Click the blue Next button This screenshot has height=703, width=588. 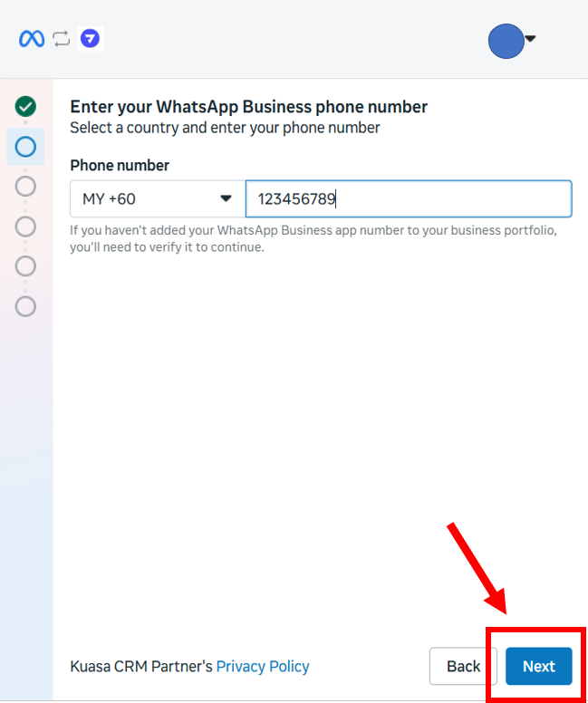pyautogui.click(x=538, y=667)
